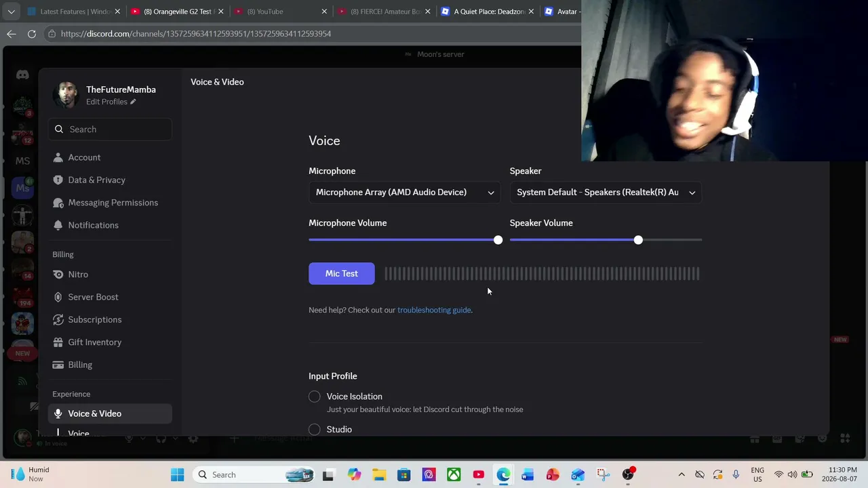Open File Explorer from the taskbar
Image resolution: width=868 pixels, height=488 pixels.
(379, 475)
